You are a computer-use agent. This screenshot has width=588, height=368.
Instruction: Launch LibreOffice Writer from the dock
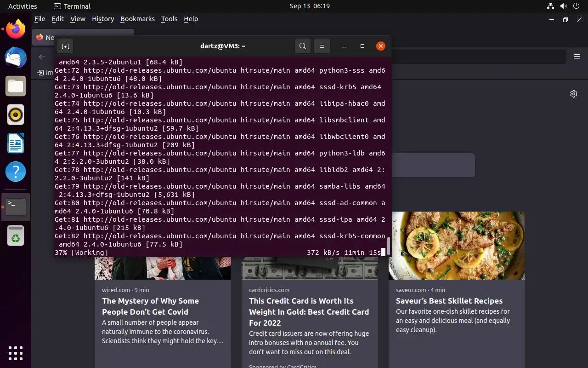16,144
